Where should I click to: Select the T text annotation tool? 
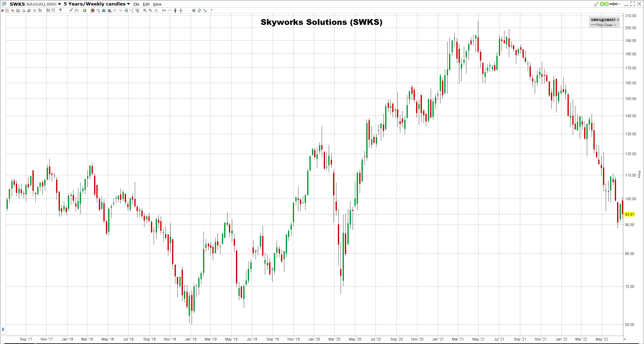pos(104,10)
